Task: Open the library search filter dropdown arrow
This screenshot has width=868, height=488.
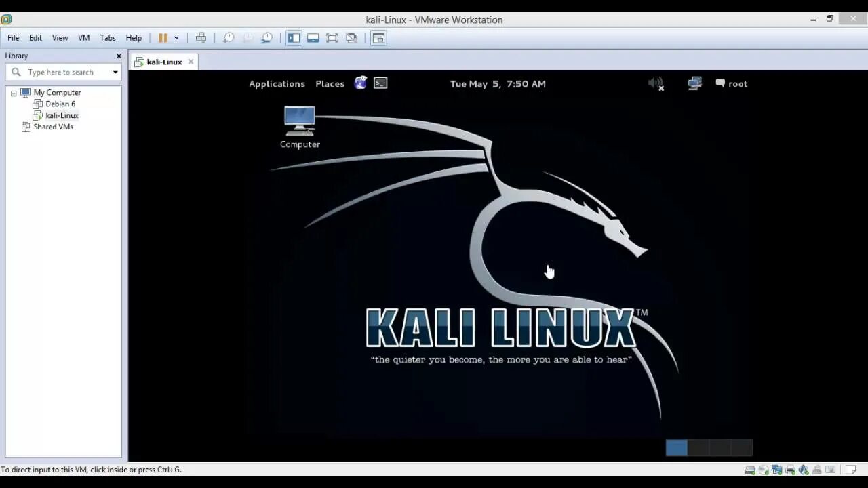Action: click(115, 72)
